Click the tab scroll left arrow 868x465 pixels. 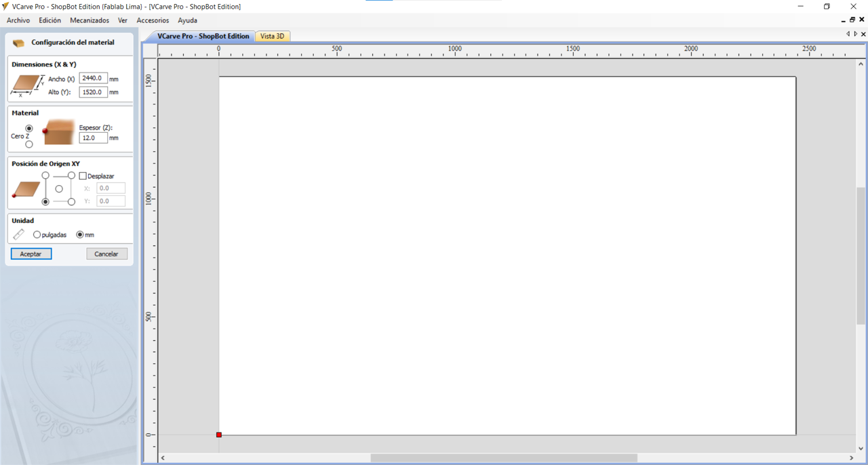point(848,34)
